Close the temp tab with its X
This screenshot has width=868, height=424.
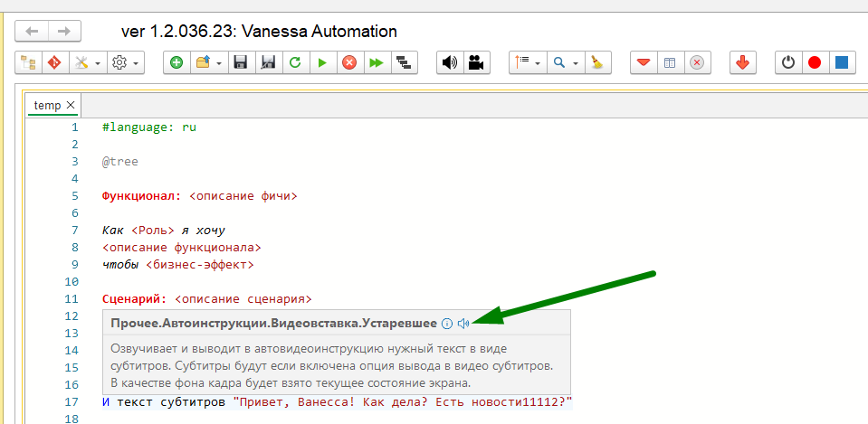point(71,105)
